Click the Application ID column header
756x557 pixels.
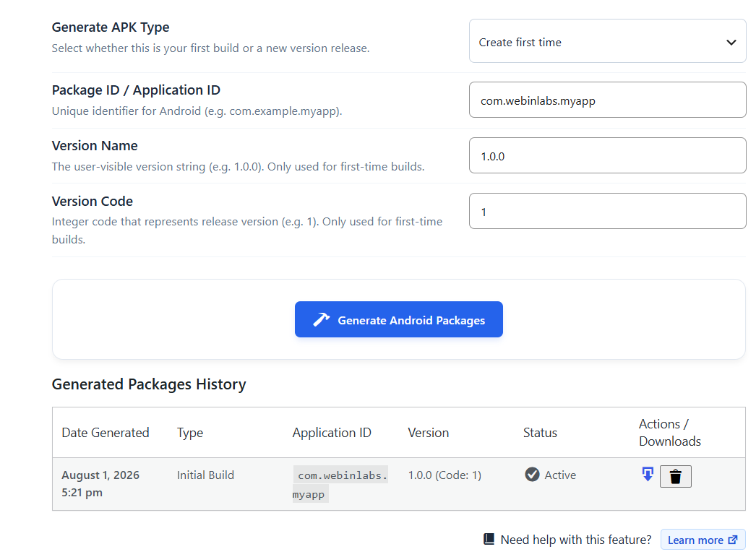[332, 433]
